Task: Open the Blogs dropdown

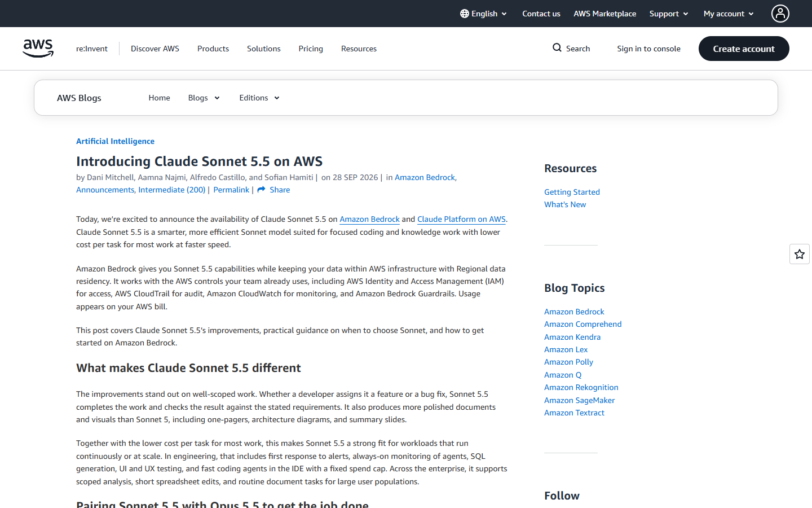Action: [204, 98]
